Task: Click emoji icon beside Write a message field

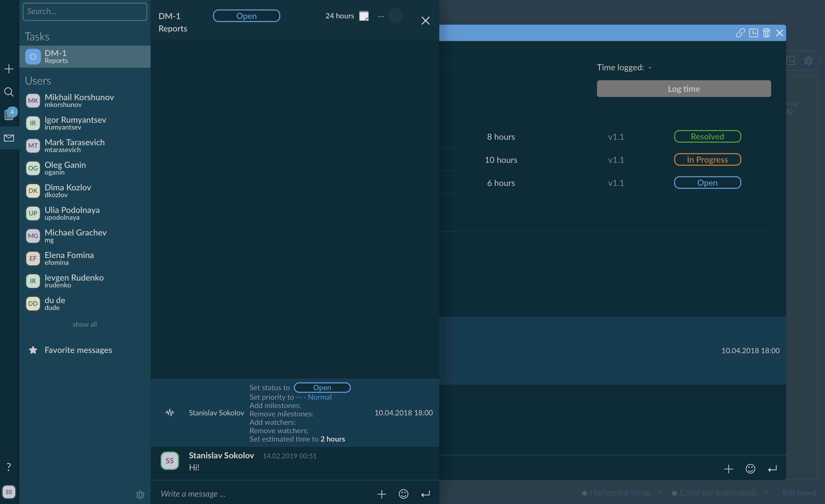Action: 404,494
